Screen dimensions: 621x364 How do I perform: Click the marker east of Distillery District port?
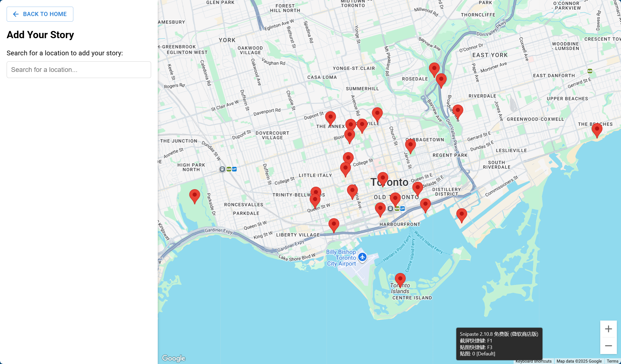[461, 215]
